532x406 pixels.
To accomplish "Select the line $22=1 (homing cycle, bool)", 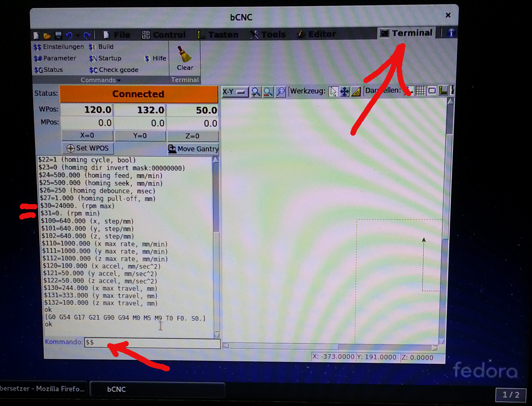I will point(87,160).
